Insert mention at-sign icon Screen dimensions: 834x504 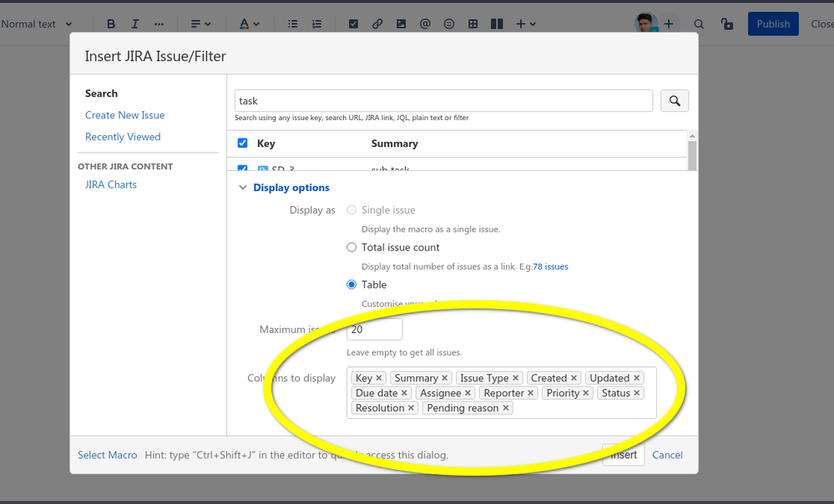point(425,24)
